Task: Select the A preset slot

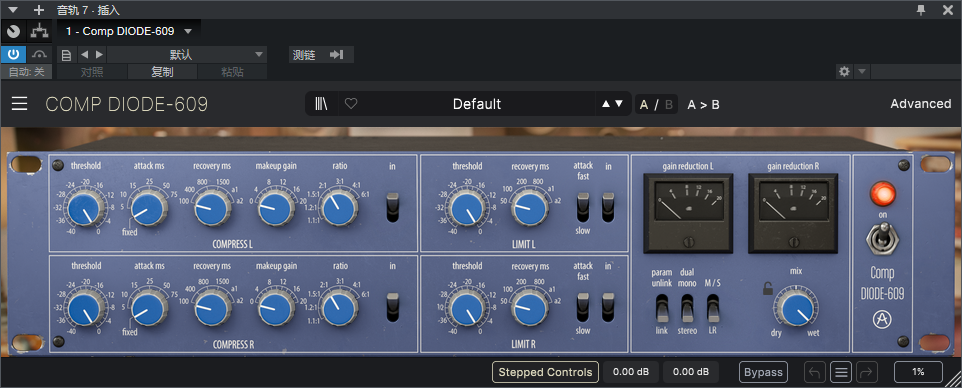Action: [x=644, y=104]
